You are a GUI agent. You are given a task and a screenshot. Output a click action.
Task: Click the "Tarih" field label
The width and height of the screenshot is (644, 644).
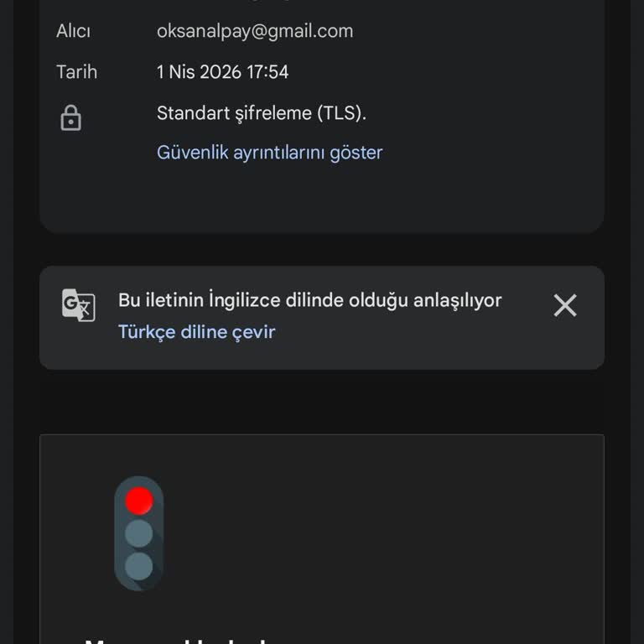pos(76,72)
